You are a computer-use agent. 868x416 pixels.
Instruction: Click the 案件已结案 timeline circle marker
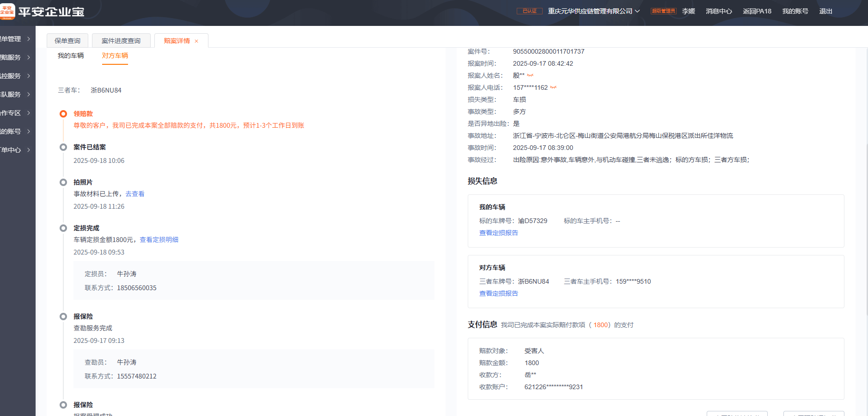click(63, 147)
